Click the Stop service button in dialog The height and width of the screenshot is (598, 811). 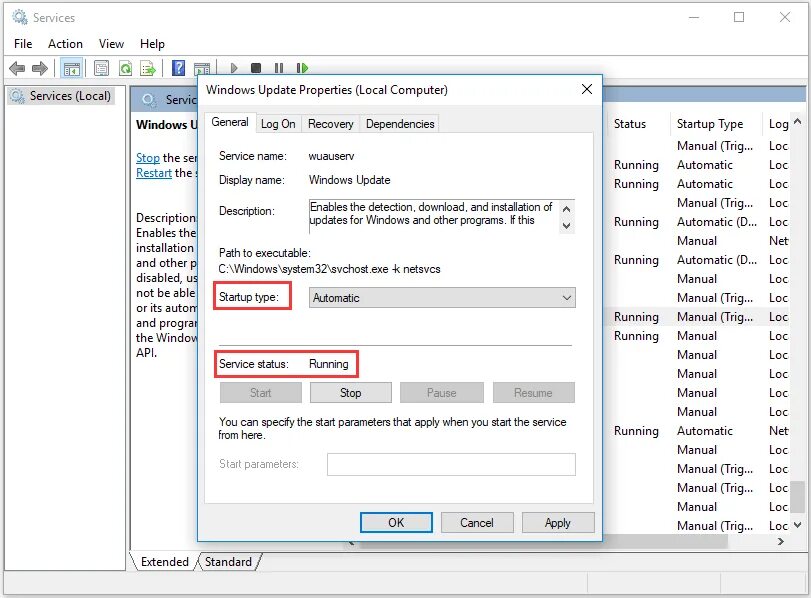click(x=351, y=393)
